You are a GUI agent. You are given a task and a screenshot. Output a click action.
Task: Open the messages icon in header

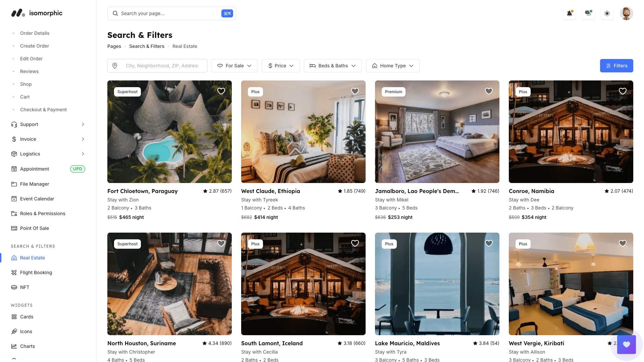coord(588,13)
